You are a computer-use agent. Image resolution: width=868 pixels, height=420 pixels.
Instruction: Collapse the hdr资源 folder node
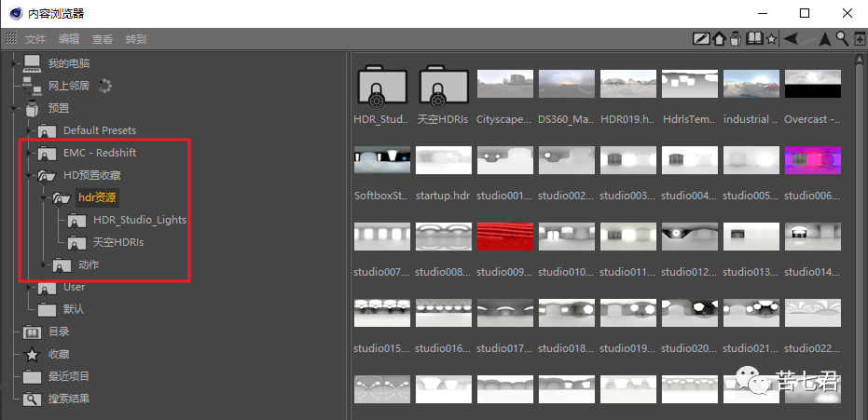[45, 197]
